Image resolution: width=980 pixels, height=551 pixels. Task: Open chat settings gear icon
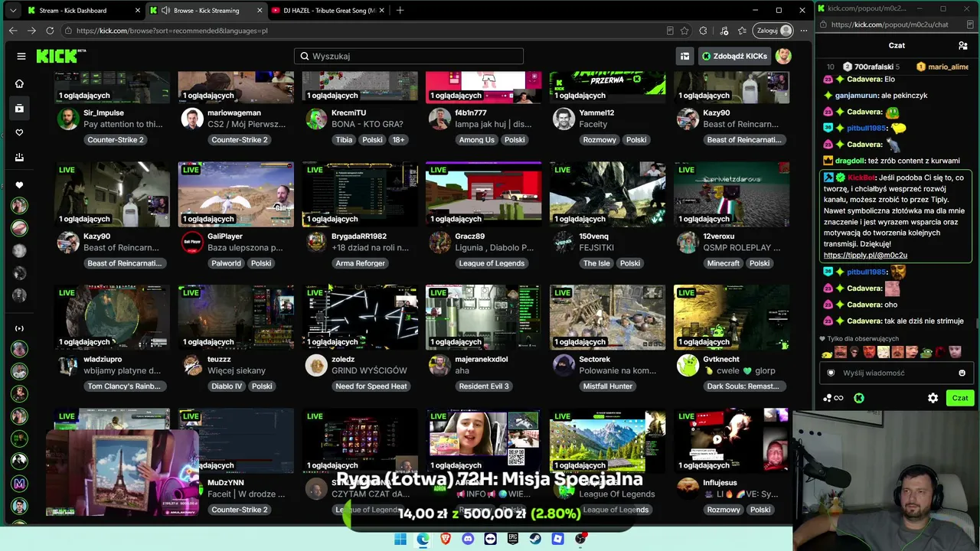[933, 398]
